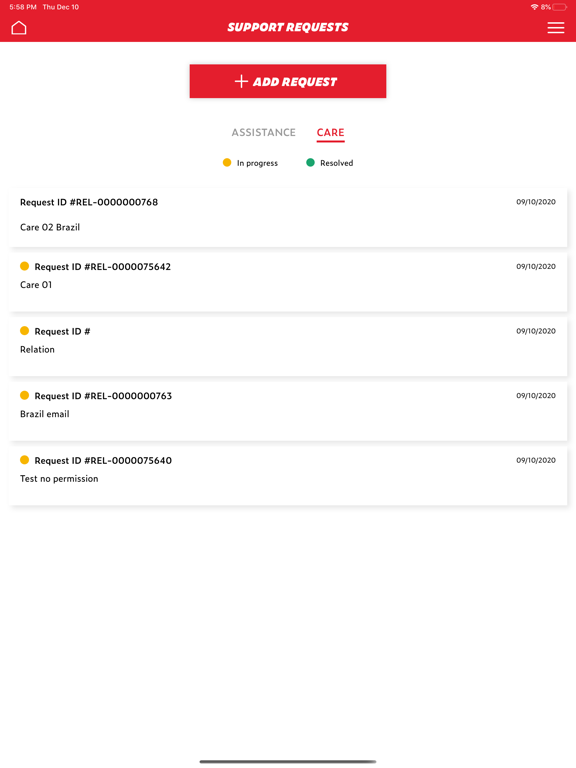Click 'Care 02 Brazil' description text
This screenshot has height=768, width=576.
(x=50, y=227)
